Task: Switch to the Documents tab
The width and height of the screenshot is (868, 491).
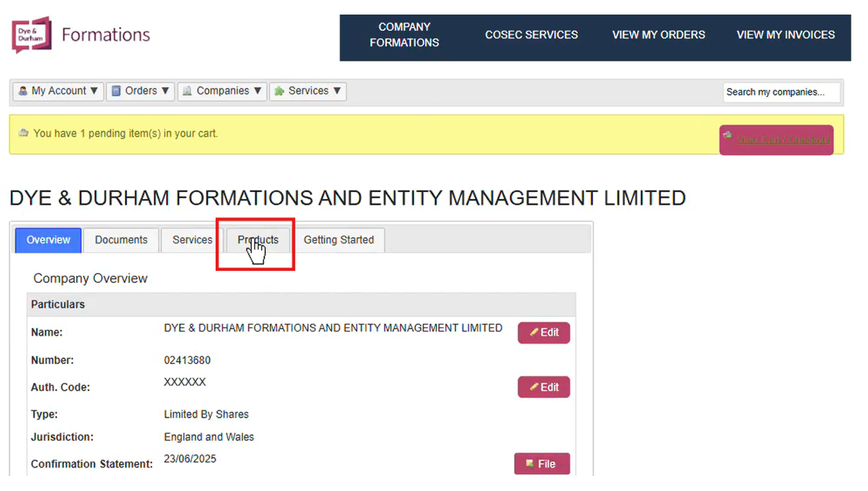Action: (121, 240)
